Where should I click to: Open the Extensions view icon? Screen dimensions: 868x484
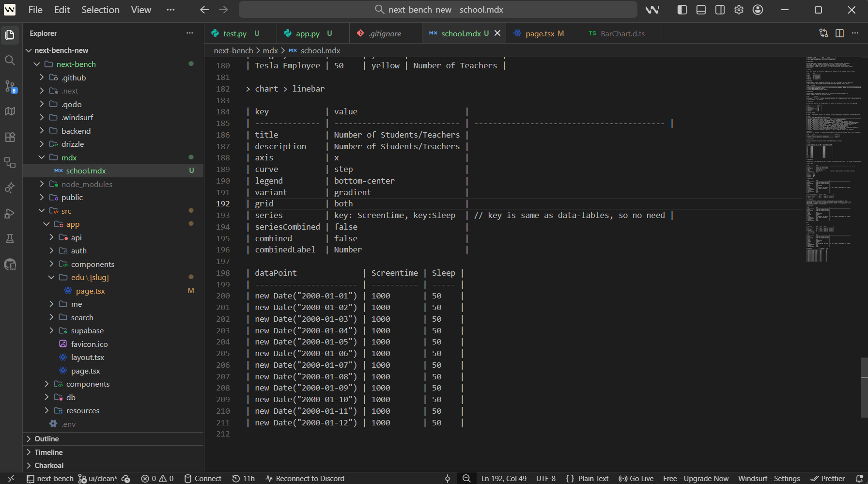pyautogui.click(x=10, y=137)
